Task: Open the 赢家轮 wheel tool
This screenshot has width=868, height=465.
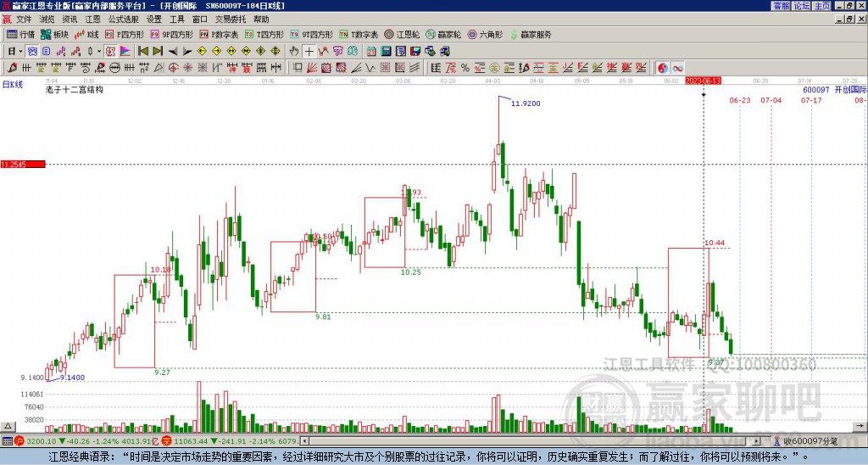Action: pos(443,34)
